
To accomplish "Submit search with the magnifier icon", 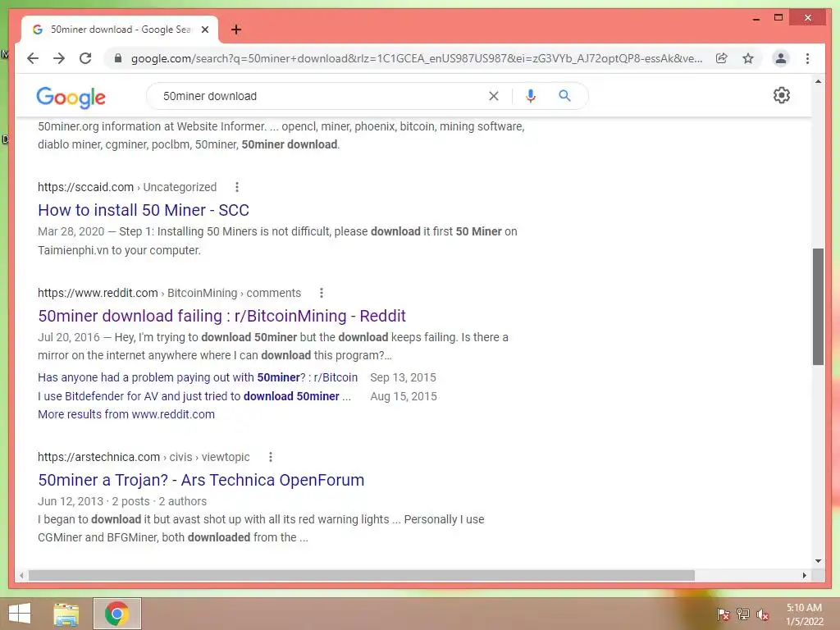I will (564, 96).
